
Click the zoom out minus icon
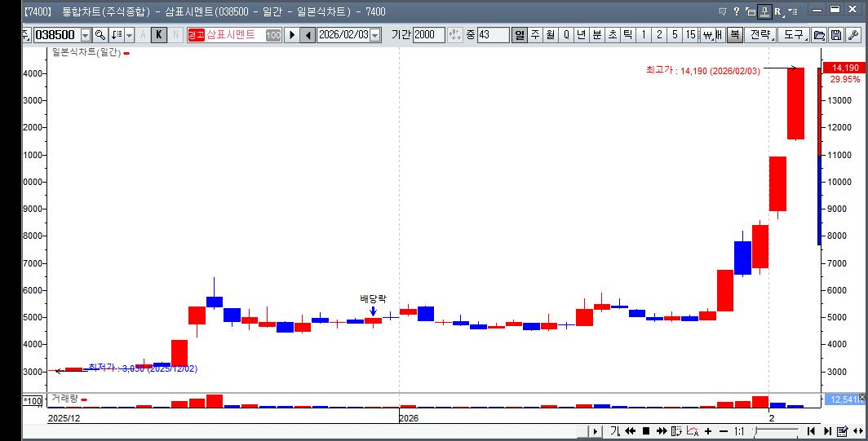[723, 431]
